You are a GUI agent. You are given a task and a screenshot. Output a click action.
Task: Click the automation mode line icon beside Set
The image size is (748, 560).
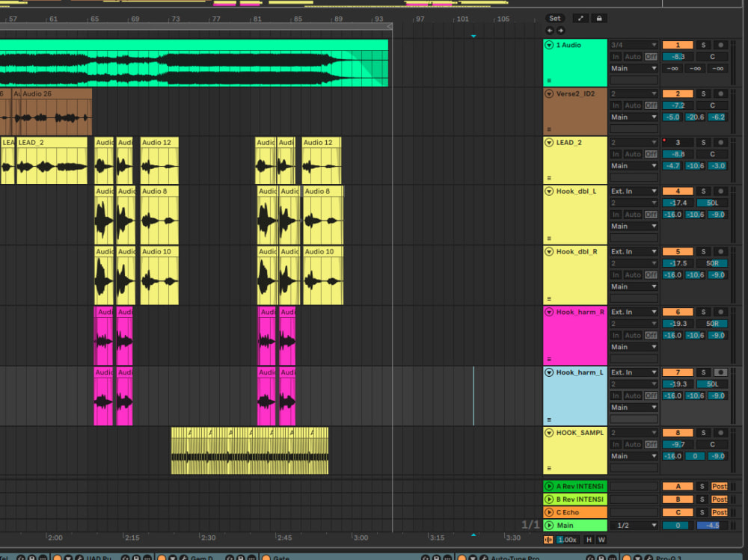[x=580, y=18]
